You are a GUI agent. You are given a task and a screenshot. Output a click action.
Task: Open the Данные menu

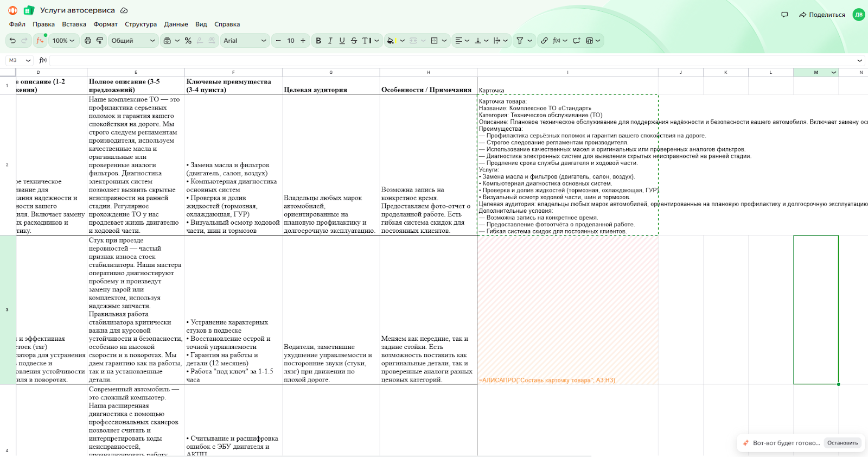pyautogui.click(x=176, y=24)
